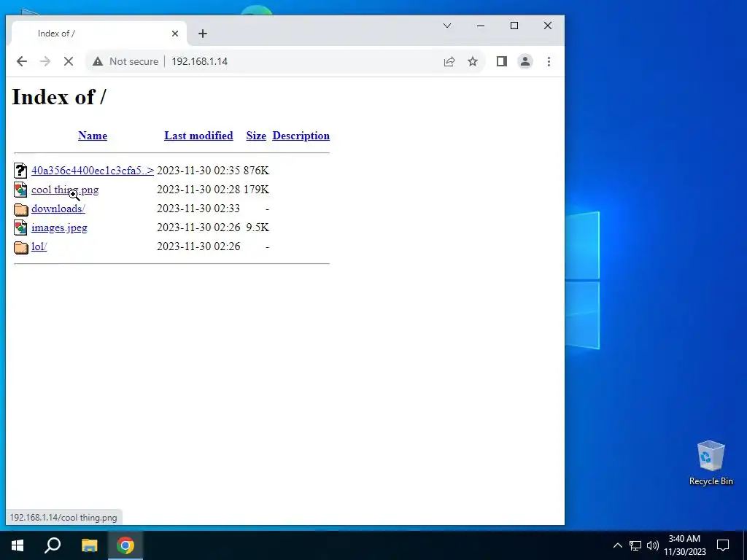This screenshot has width=747, height=560.
Task: Close the Index of / tab
Action: pos(175,34)
